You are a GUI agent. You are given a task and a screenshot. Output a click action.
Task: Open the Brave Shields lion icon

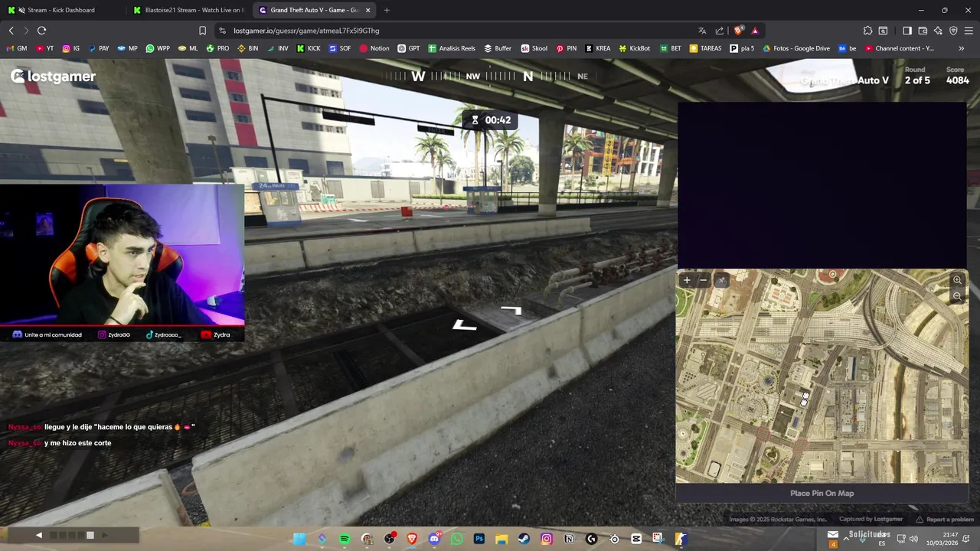point(738,31)
